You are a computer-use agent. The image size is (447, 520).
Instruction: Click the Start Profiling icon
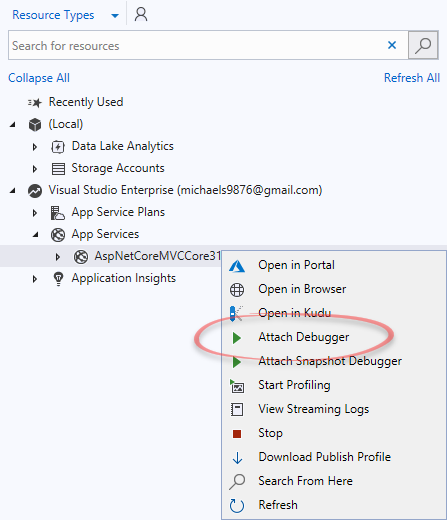click(x=237, y=386)
